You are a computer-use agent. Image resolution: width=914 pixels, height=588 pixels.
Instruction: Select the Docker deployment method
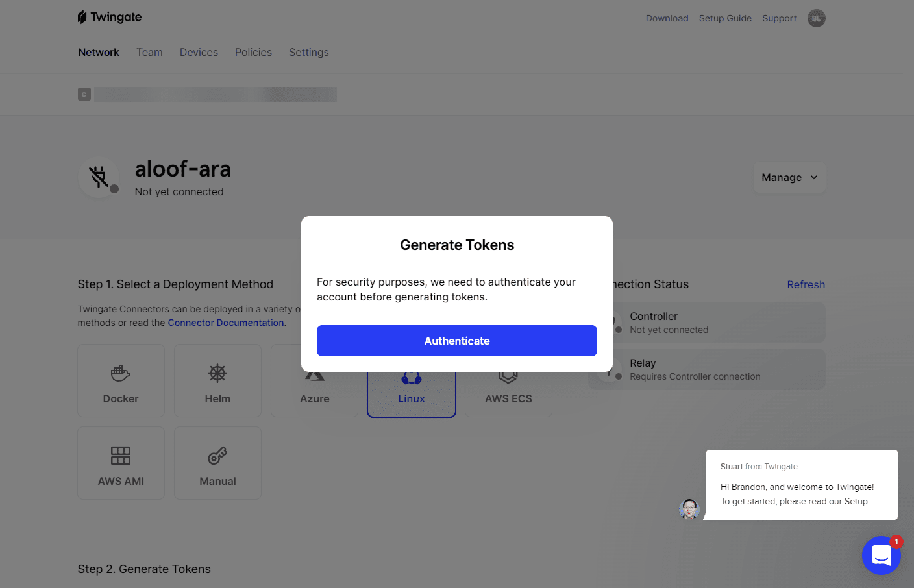pos(121,380)
